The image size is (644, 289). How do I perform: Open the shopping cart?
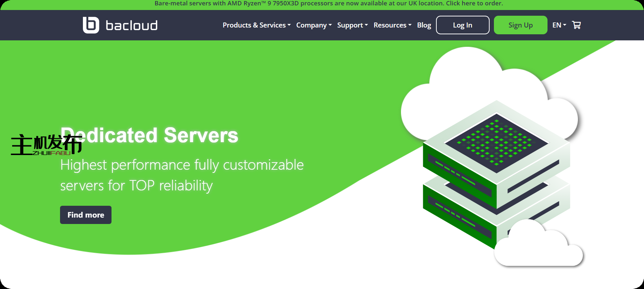pos(576,25)
